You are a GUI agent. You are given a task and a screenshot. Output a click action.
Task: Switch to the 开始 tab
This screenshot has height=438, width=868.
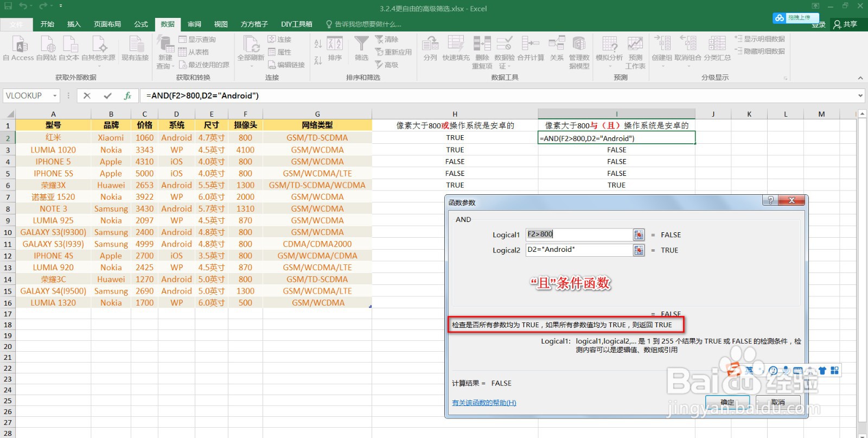click(x=47, y=24)
